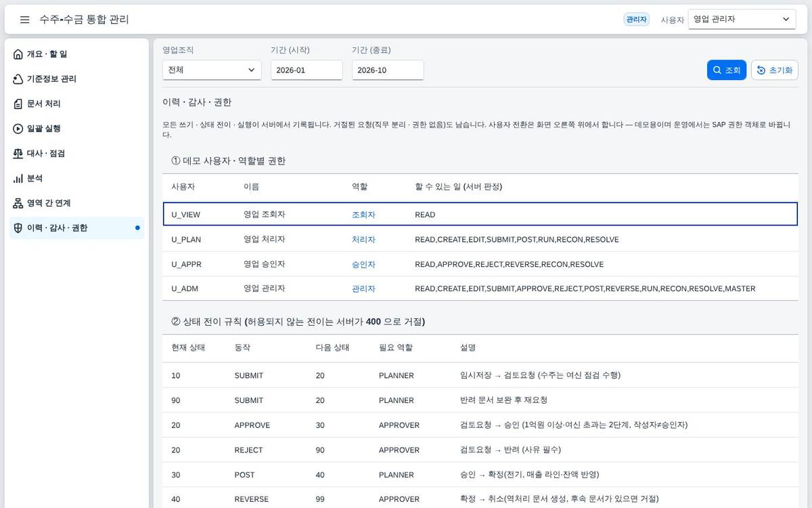Click the READ permission in U_VIEW row
This screenshot has width=812, height=508.
[x=425, y=214]
